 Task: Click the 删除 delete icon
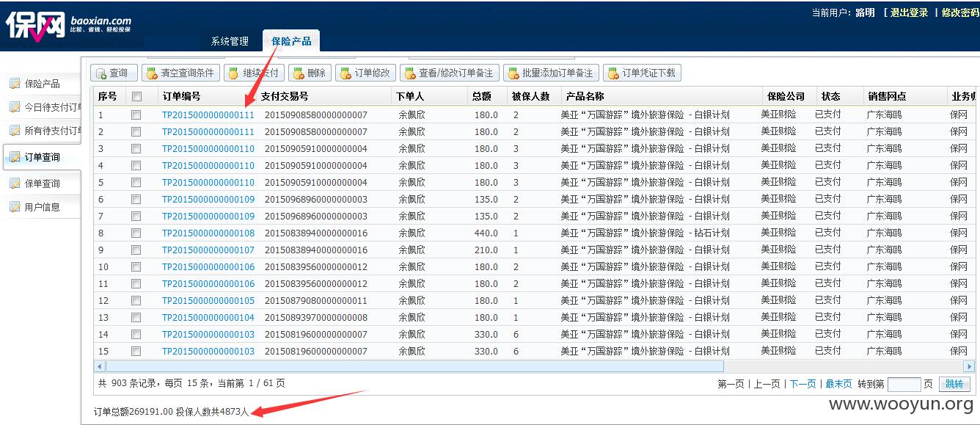(299, 73)
